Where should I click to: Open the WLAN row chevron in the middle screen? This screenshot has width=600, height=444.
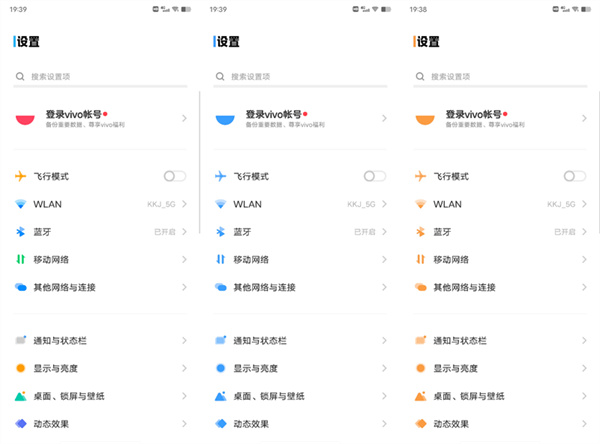click(384, 204)
